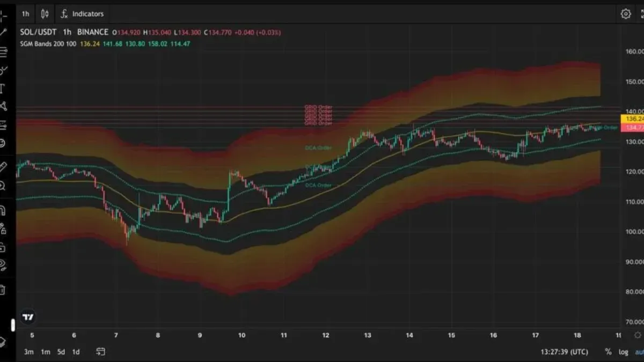Viewport: 644px width, 362px height.
Task: Open chart settings gear
Action: click(626, 14)
